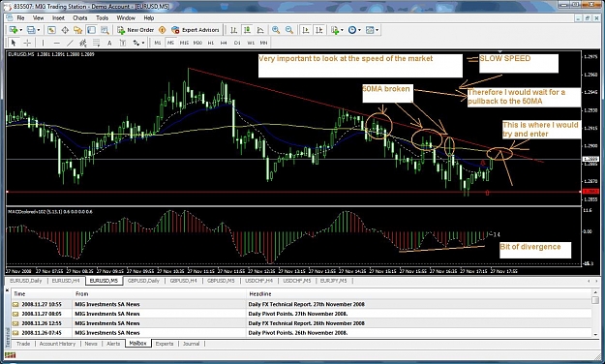Close the Terminal panel with its X
The width and height of the screenshot is (605, 364).
pyautogui.click(x=8, y=290)
